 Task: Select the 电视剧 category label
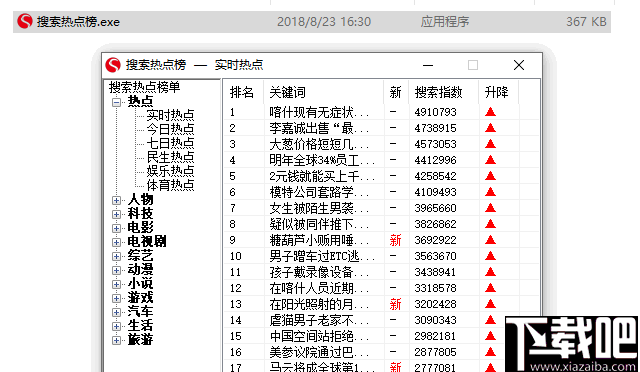(147, 241)
